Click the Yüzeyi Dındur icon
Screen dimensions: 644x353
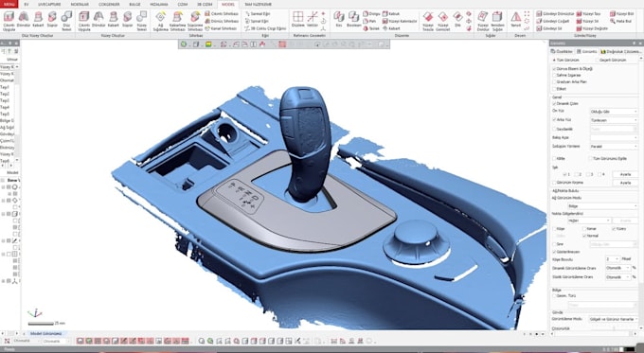(483, 17)
